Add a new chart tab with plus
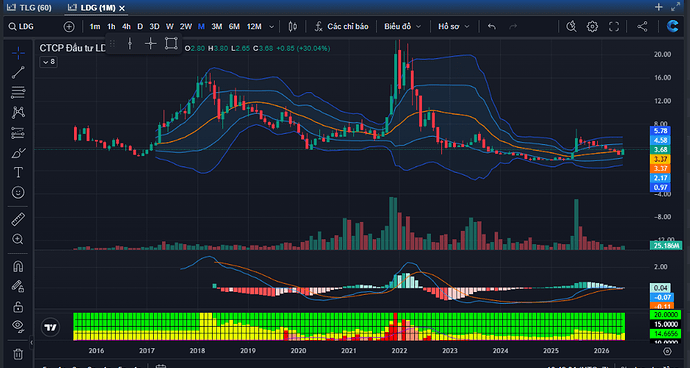Screen dimensions: 690x368 click(x=659, y=7)
